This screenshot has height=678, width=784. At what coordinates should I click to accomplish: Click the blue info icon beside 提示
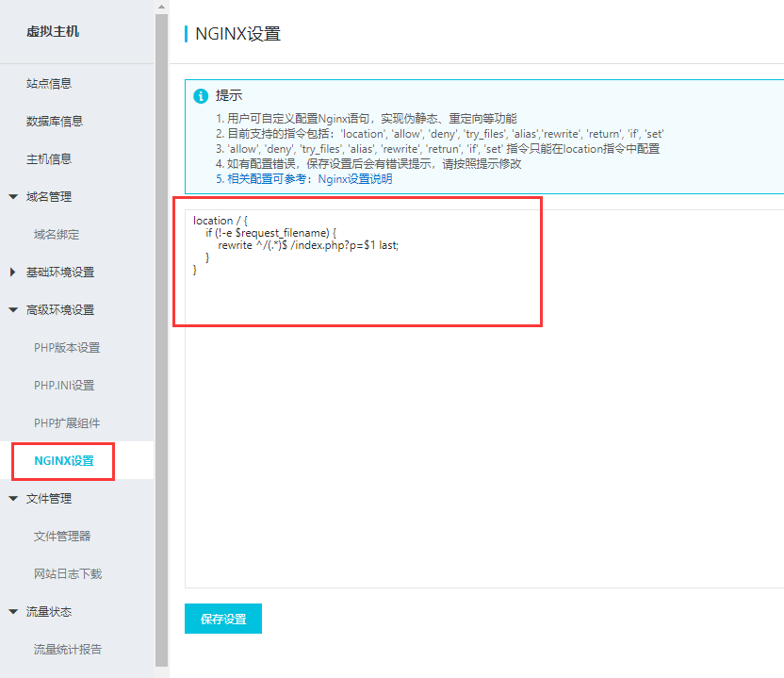(x=200, y=96)
